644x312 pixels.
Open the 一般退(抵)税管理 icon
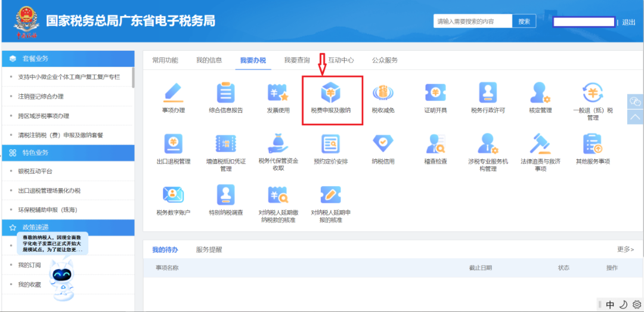[593, 92]
